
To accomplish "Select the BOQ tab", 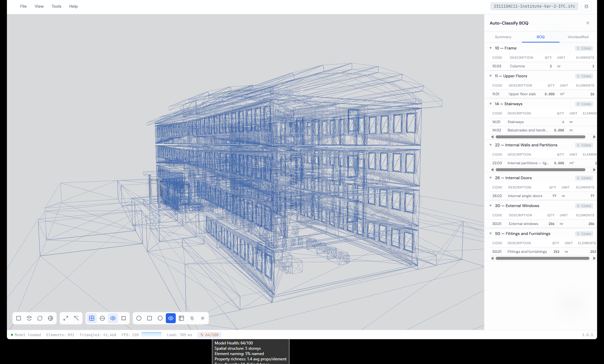I will click(541, 37).
